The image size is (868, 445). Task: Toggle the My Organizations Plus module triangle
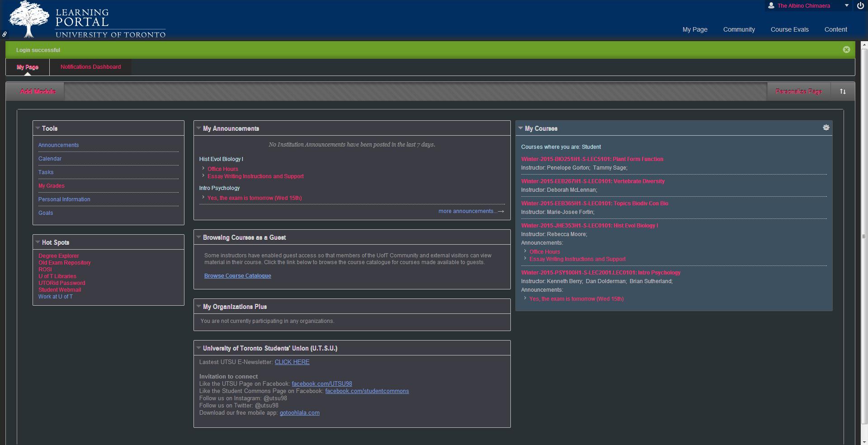pyautogui.click(x=198, y=307)
